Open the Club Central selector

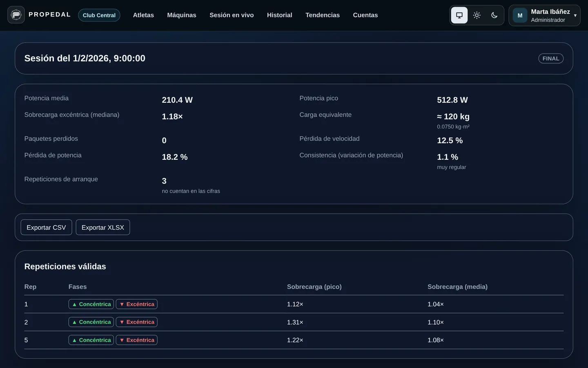click(x=99, y=15)
